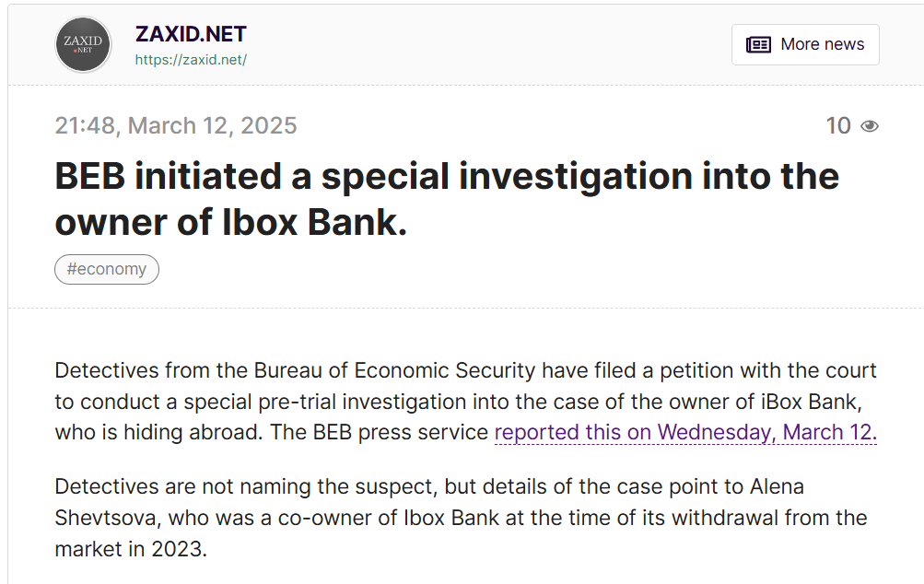
Task: Click the view count number 10
Action: [838, 125]
